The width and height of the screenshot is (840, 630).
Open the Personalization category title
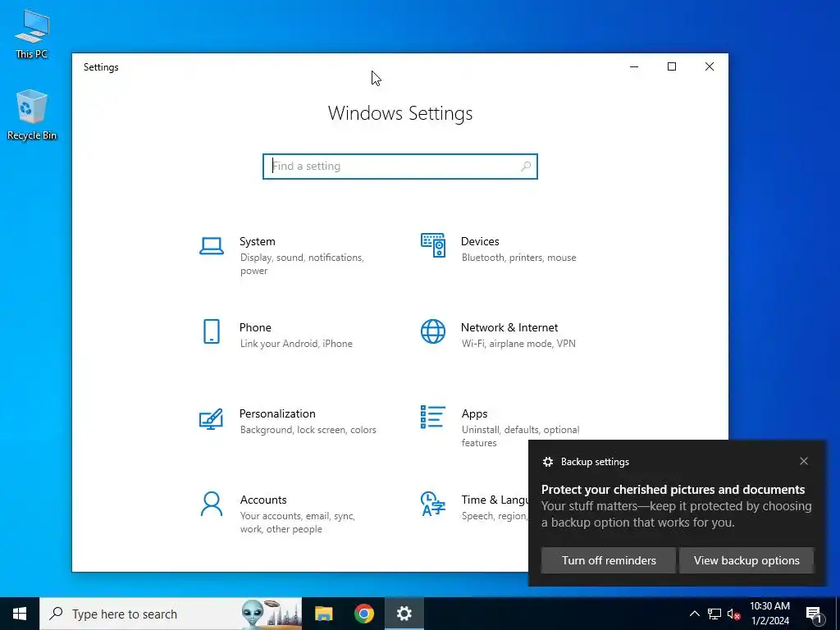(x=277, y=414)
